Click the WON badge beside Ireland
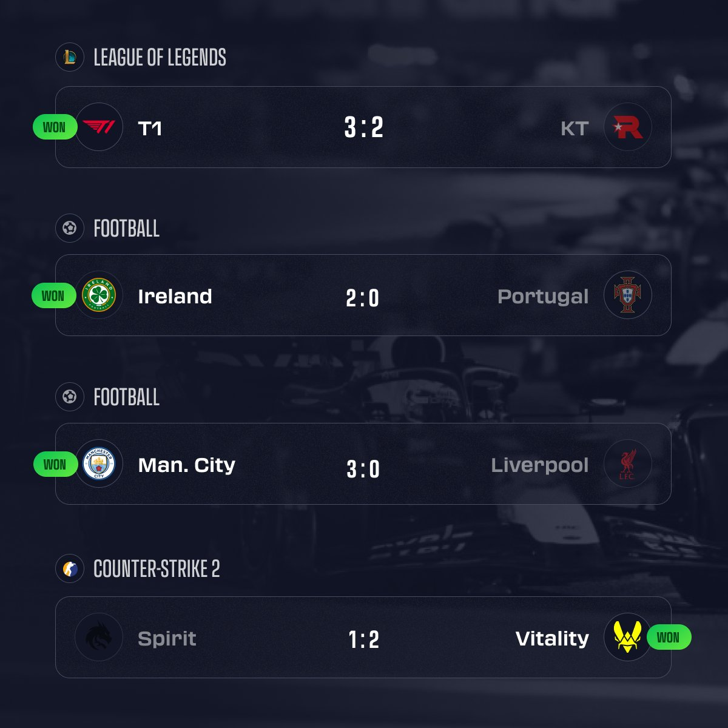This screenshot has width=728, height=728. point(53,296)
